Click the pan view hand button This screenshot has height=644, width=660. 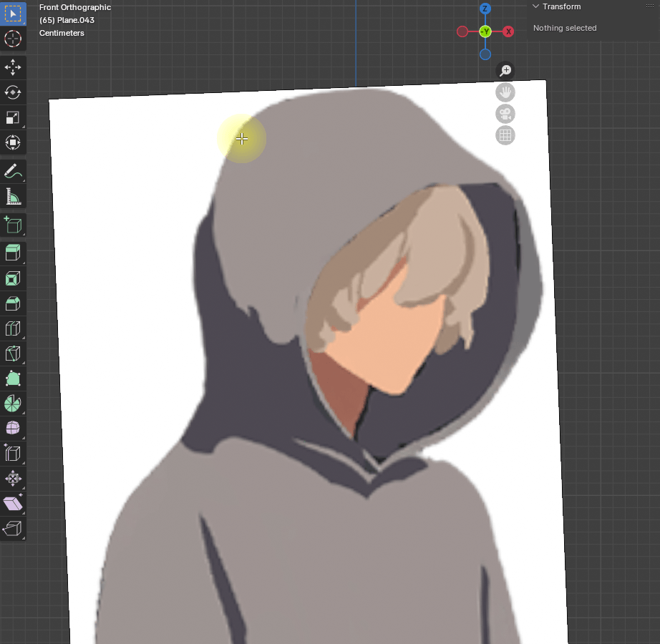pos(505,92)
